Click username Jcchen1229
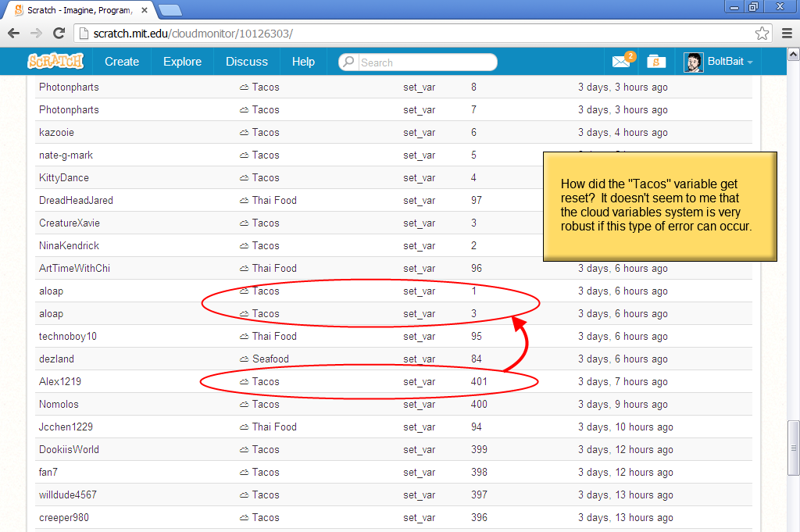 pyautogui.click(x=66, y=427)
